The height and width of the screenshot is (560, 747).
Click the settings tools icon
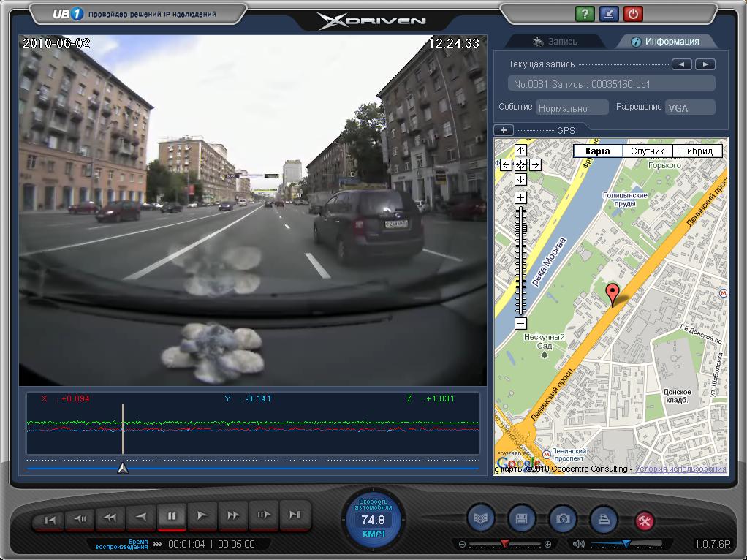(x=645, y=521)
